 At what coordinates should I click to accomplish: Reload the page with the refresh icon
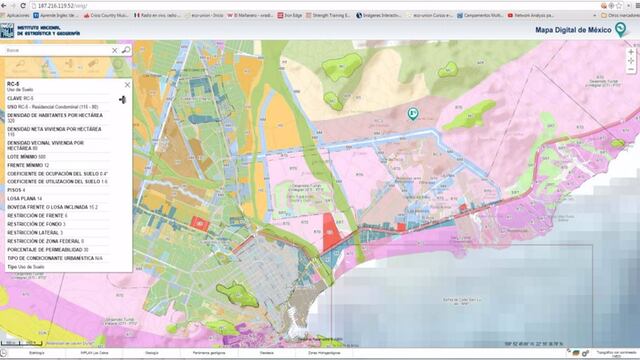[23, 6]
